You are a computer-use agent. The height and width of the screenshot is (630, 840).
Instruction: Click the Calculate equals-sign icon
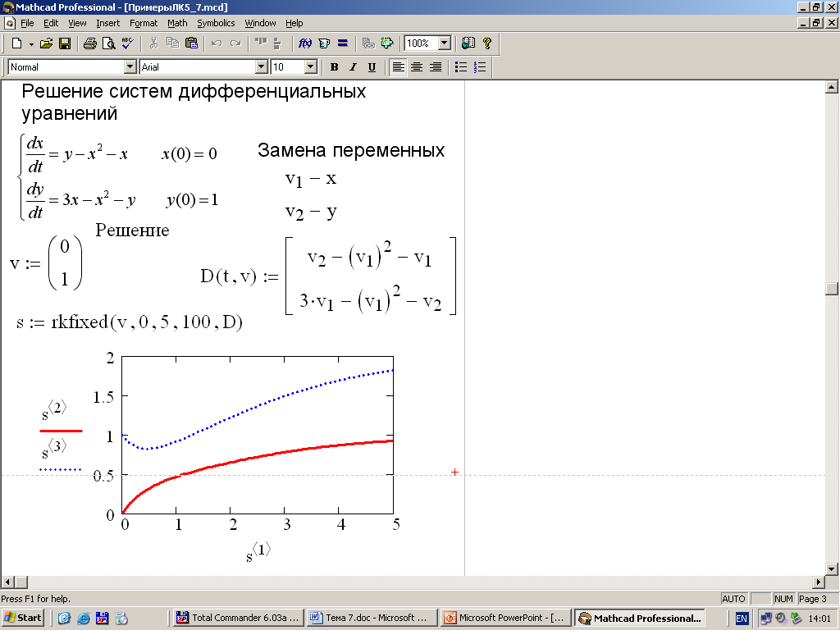(x=343, y=43)
